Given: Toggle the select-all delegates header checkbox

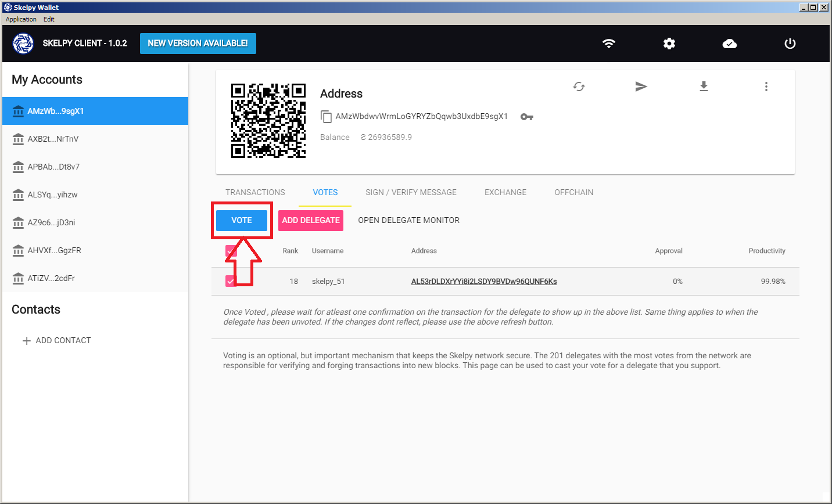Looking at the screenshot, I should 231,251.
